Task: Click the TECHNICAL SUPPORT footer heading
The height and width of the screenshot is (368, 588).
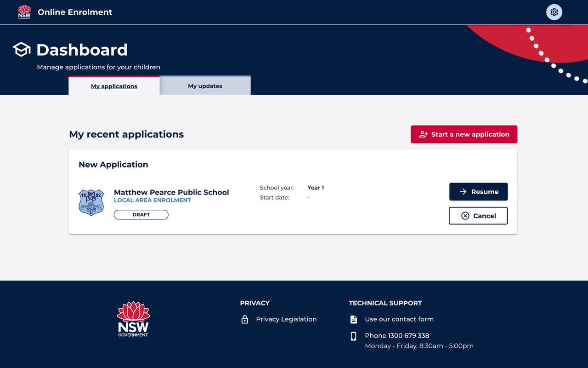Action: (x=385, y=303)
